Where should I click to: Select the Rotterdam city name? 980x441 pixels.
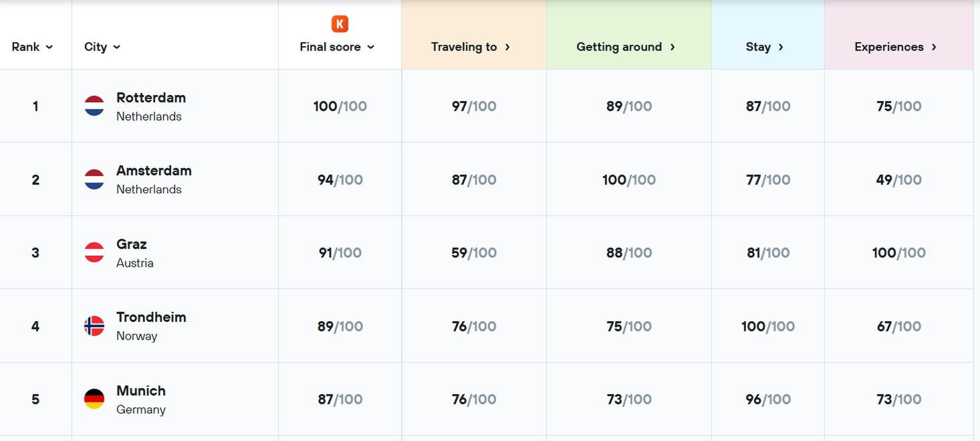(151, 98)
